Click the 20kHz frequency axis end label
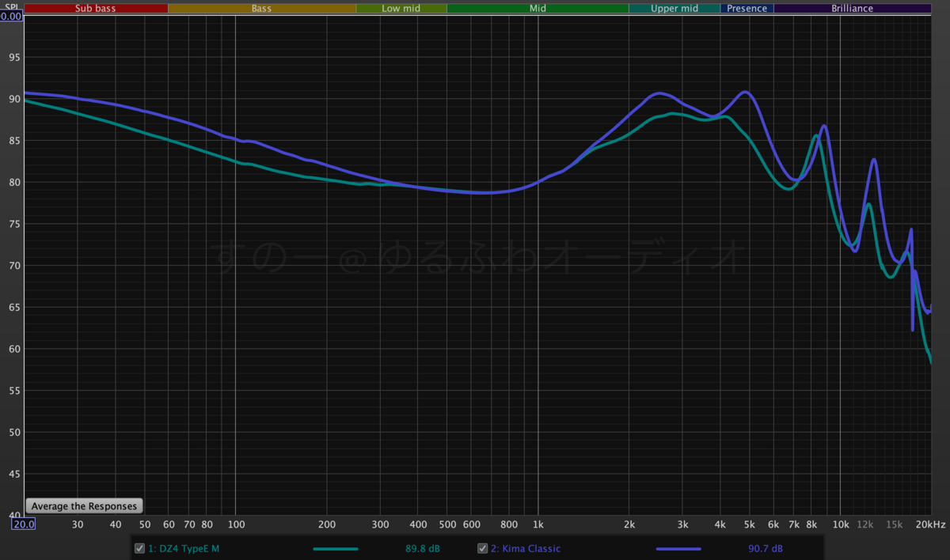950x560 pixels. (932, 524)
